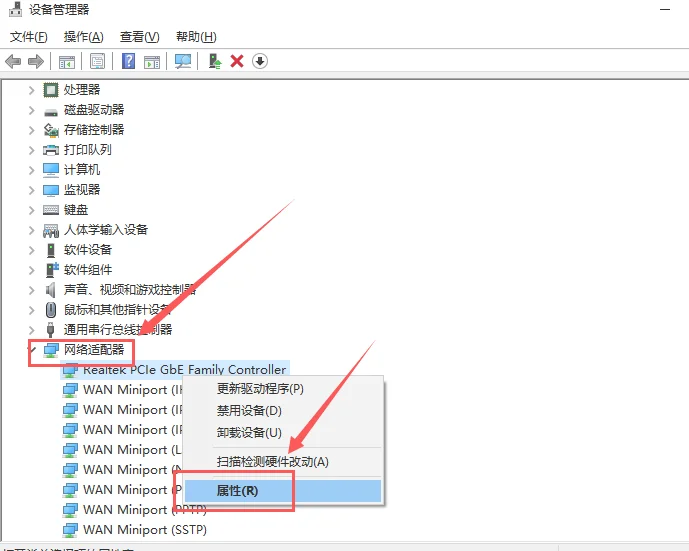This screenshot has width=689, height=551.
Task: Open the Properties sheet toolbar icon
Action: click(97, 62)
